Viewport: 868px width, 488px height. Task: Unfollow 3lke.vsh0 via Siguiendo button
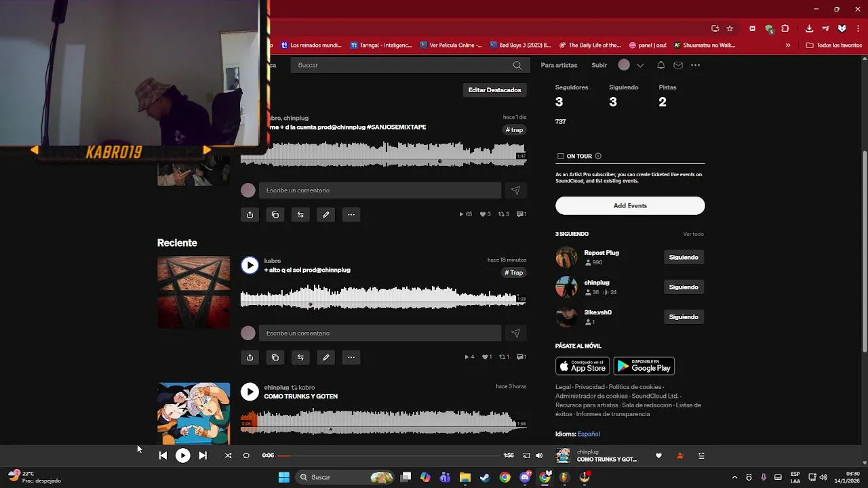[x=684, y=317]
